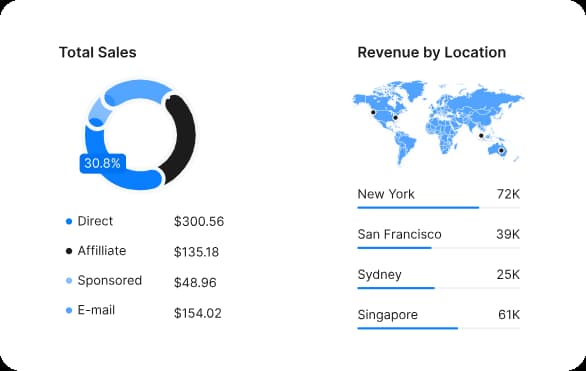586x371 pixels.
Task: Click the light blue dot beside Sponsored
Action: pos(69,281)
